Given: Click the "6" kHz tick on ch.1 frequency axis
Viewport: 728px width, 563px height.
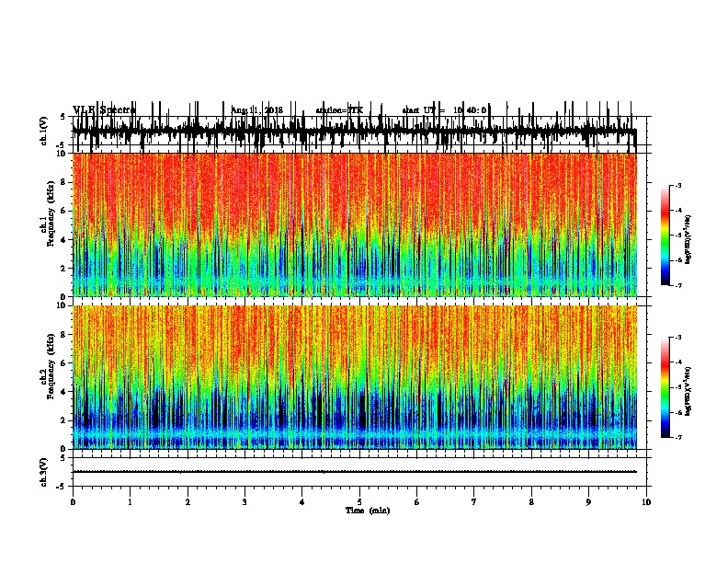Looking at the screenshot, I should coord(63,211).
